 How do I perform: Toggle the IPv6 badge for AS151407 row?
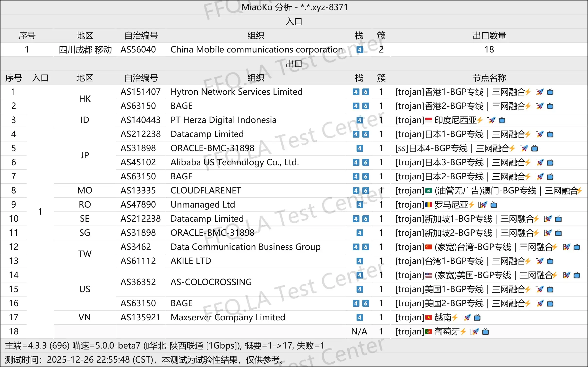[x=366, y=92]
